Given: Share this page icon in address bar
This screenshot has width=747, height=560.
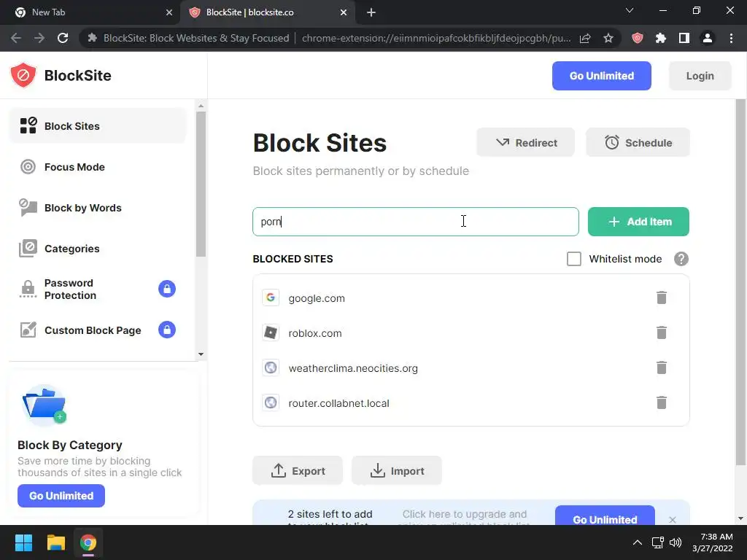Looking at the screenshot, I should 585,38.
